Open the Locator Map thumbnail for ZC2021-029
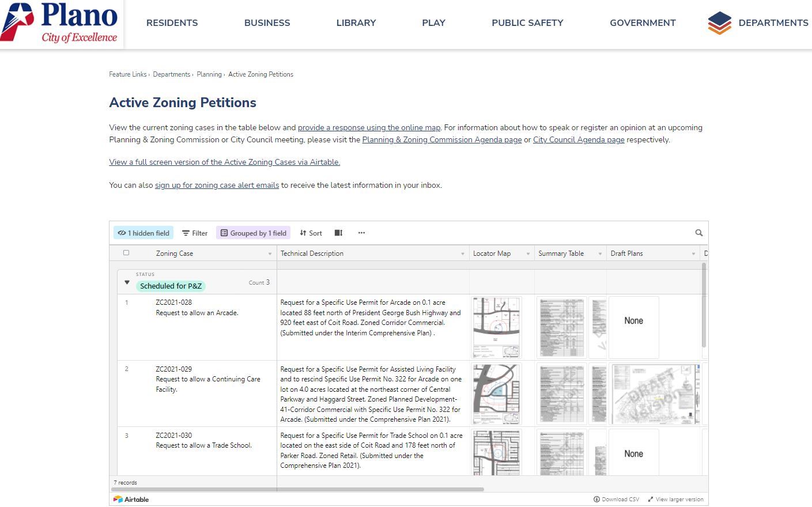Screen dimensions: 812x507 click(x=496, y=394)
